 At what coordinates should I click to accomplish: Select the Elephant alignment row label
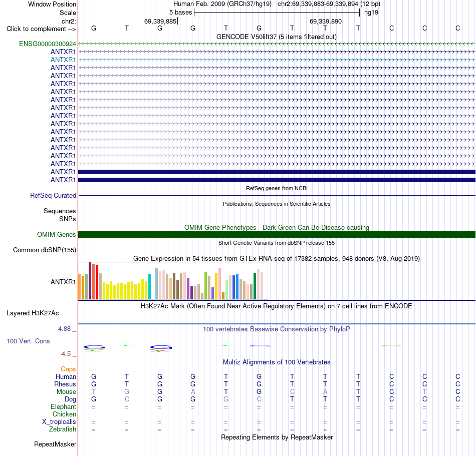(x=63, y=406)
